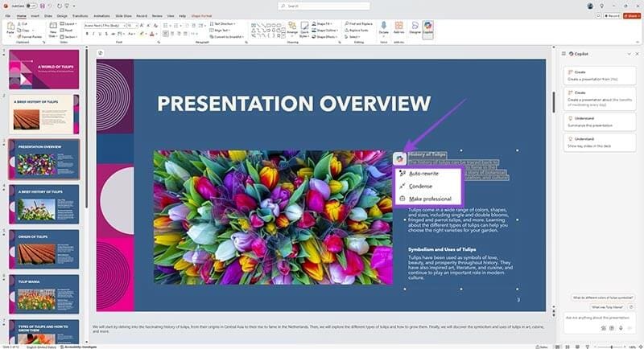The height and width of the screenshot is (349, 644).
Task: Click Increase Font Size button
Action: (x=142, y=26)
